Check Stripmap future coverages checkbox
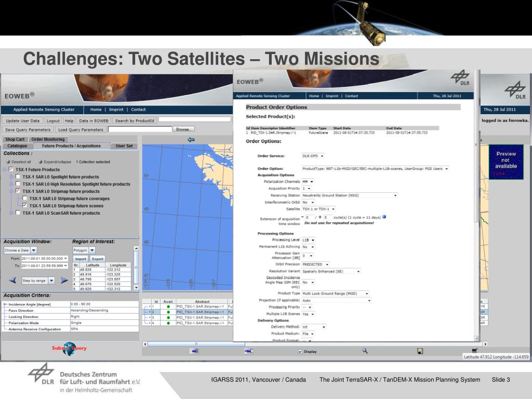The height and width of the screenshot is (399, 532). coord(24,198)
